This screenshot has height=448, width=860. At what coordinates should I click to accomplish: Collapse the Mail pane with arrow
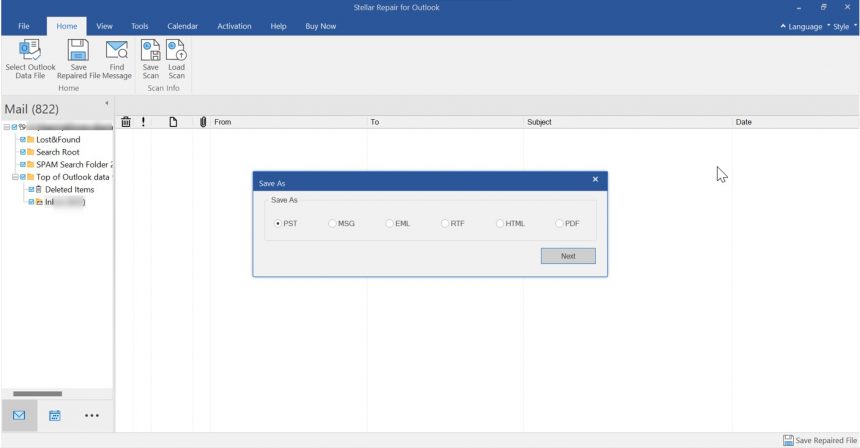tap(106, 103)
